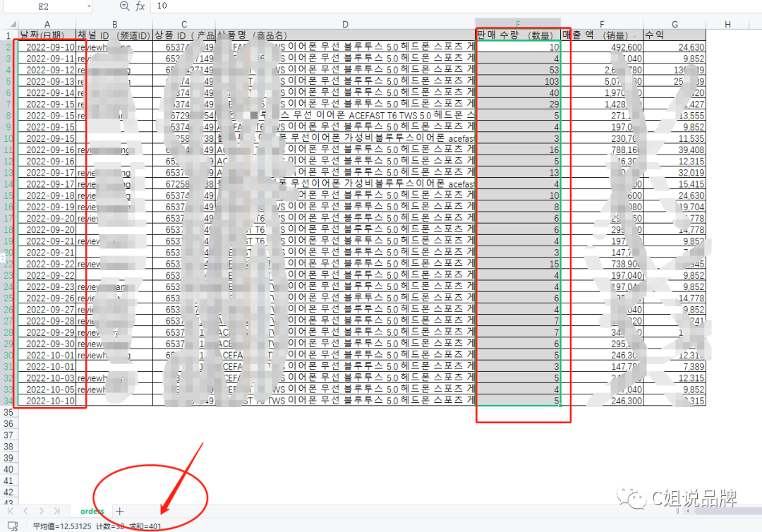Go to the first sheet tab arrow
The height and width of the screenshot is (532, 762).
coord(10,511)
